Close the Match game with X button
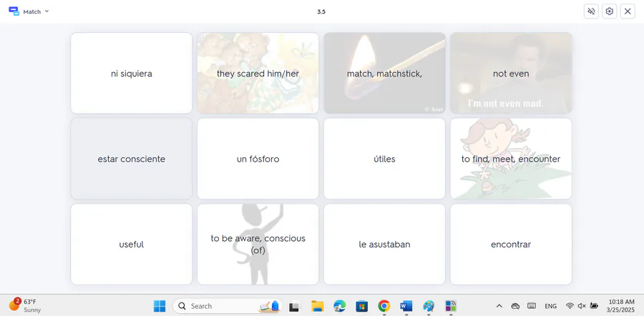The height and width of the screenshot is (316, 644). point(628,11)
